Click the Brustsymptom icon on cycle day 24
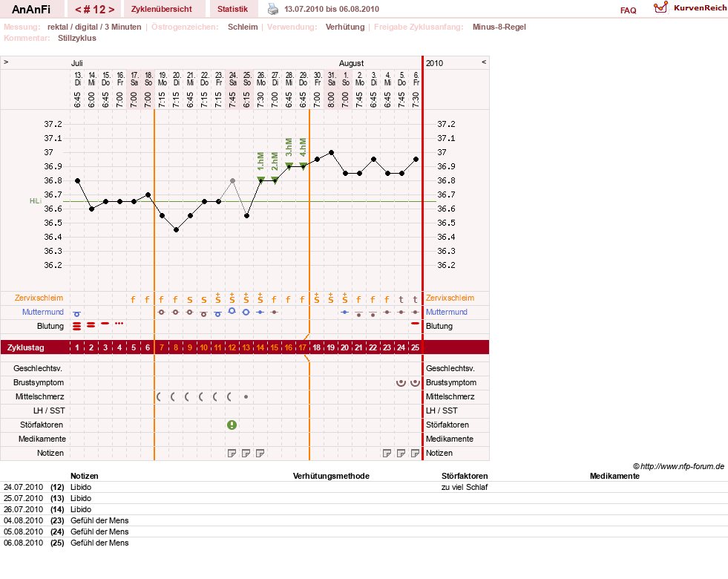Viewport: 728px width, 579px height. click(x=401, y=382)
